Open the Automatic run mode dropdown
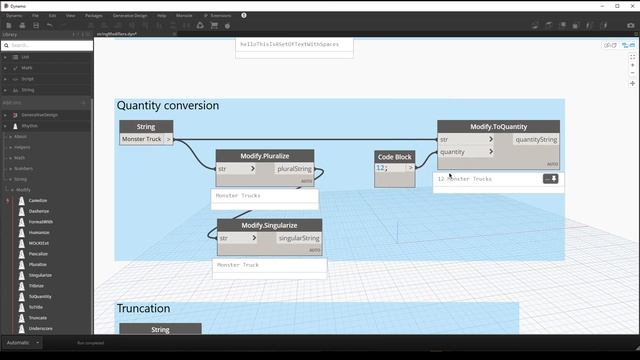Viewport: 640px width, 360px height. click(22, 342)
